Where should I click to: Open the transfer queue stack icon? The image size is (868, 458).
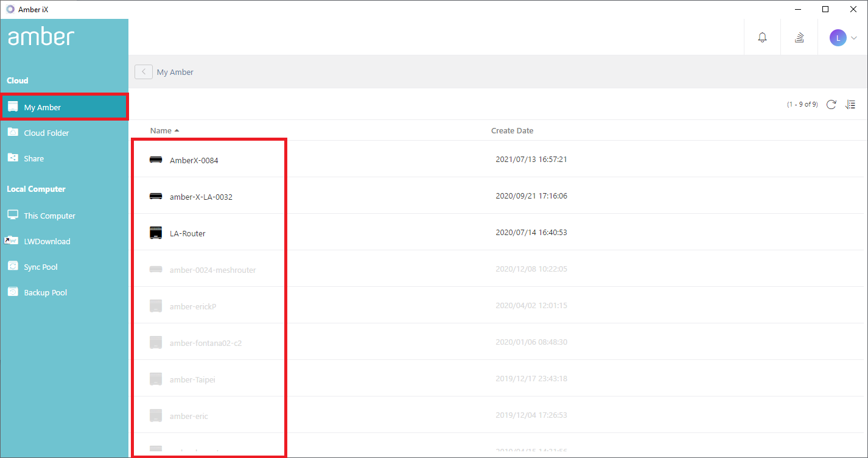click(x=799, y=37)
